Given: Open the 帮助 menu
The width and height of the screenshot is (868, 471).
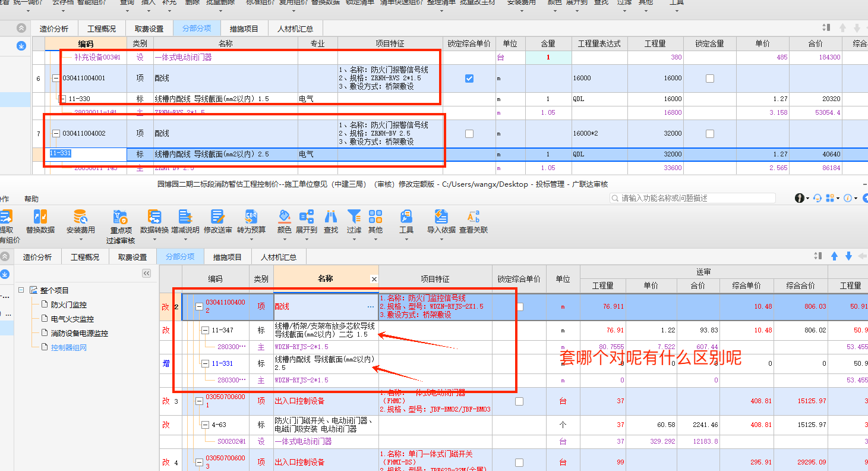Looking at the screenshot, I should tap(31, 199).
